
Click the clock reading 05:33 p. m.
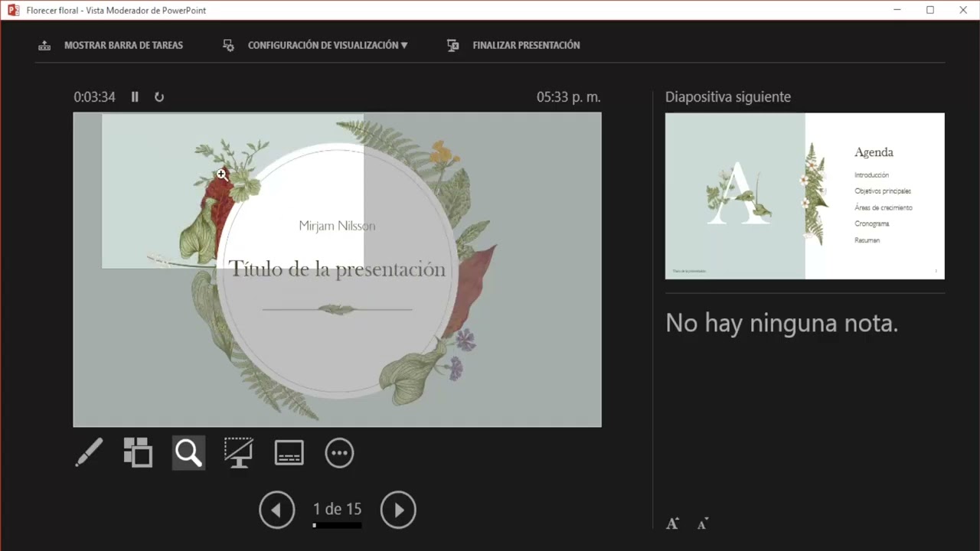pyautogui.click(x=569, y=97)
